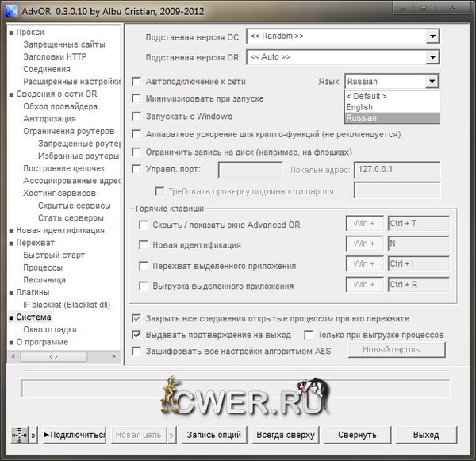Image resolution: width=476 pixels, height=461 pixels.
Task: Open Построение цепочек page
Action: point(64,168)
